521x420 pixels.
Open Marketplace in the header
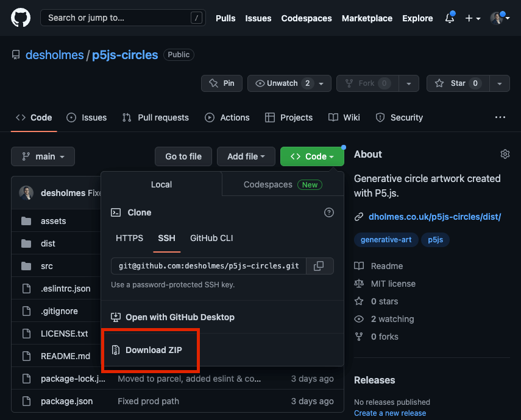[x=367, y=18]
